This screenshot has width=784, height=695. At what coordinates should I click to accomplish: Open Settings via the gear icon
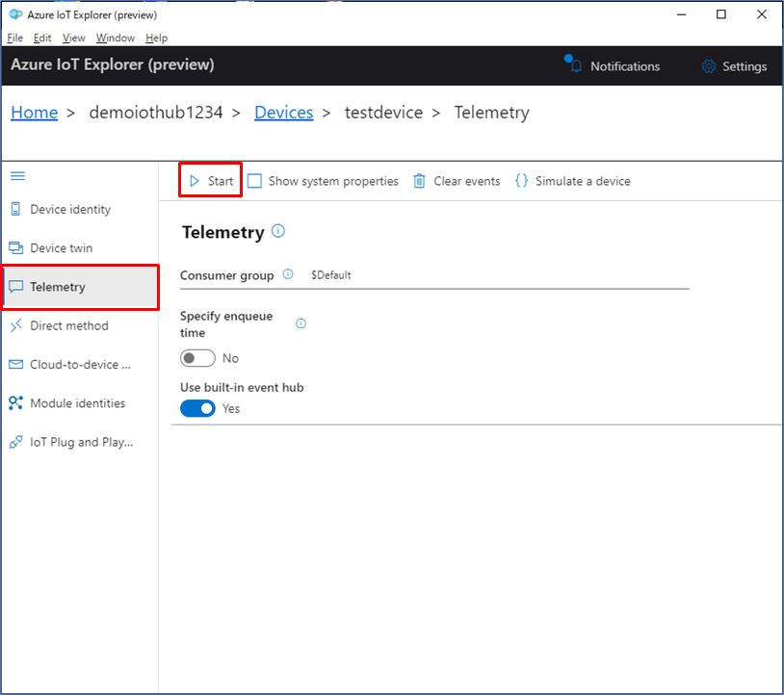coord(706,65)
